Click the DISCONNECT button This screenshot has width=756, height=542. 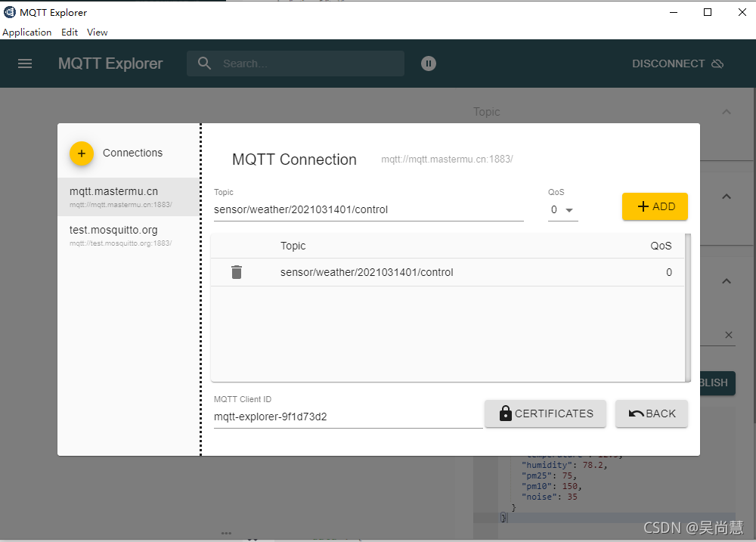pos(677,63)
